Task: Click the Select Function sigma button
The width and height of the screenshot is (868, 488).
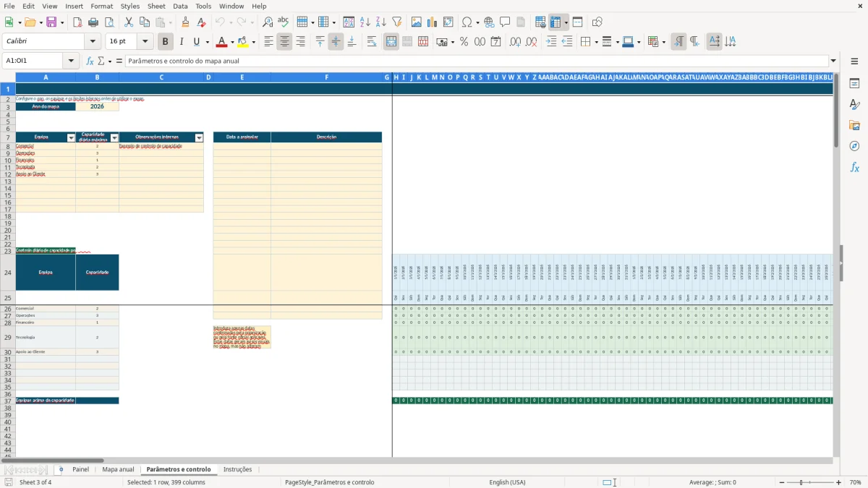Action: tap(101, 61)
